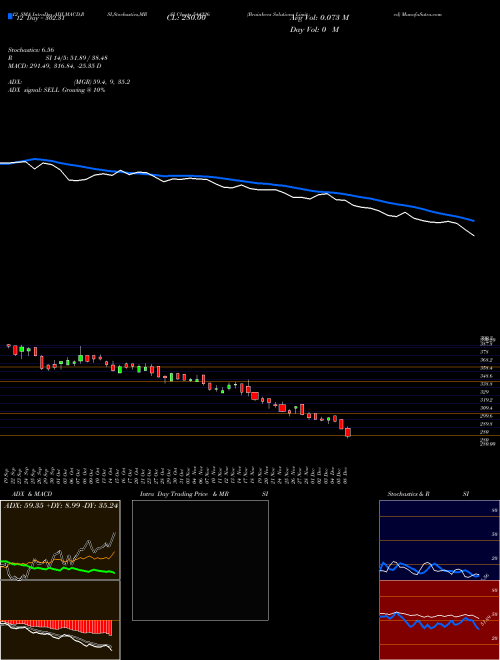Click the '299.6' price axis label
500x660 pixels.
[486, 416]
